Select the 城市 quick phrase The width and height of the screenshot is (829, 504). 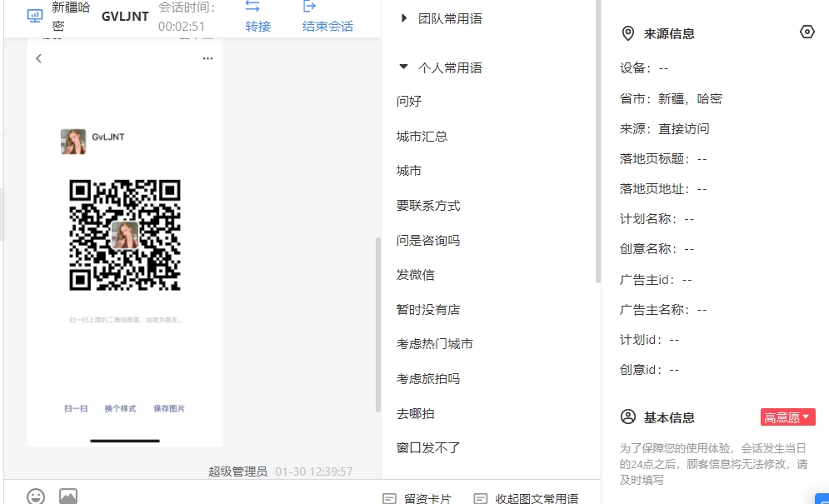pos(409,171)
